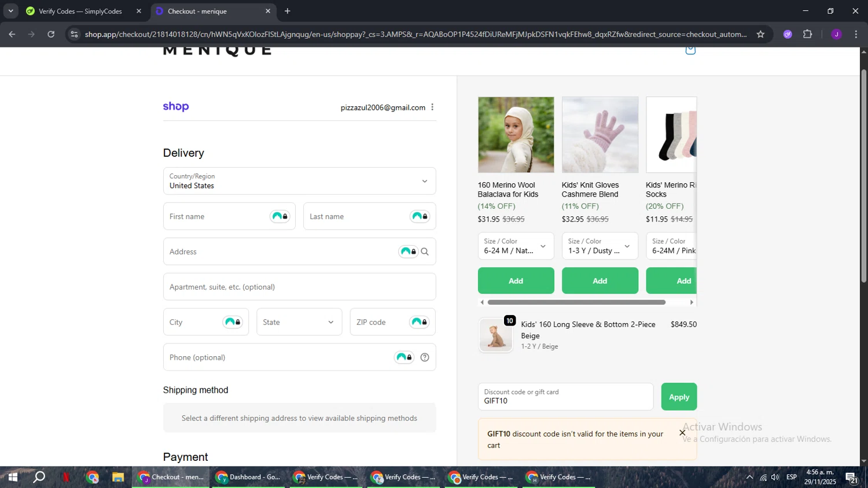Open volume control in system tray
Image resolution: width=868 pixels, height=488 pixels.
click(x=775, y=477)
